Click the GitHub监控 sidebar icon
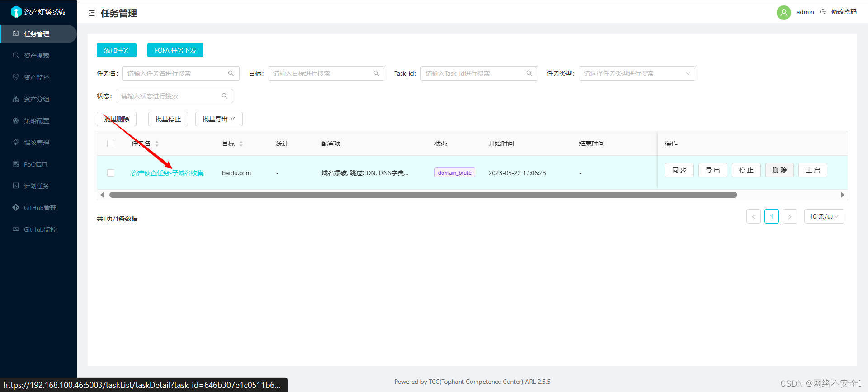 (16, 229)
